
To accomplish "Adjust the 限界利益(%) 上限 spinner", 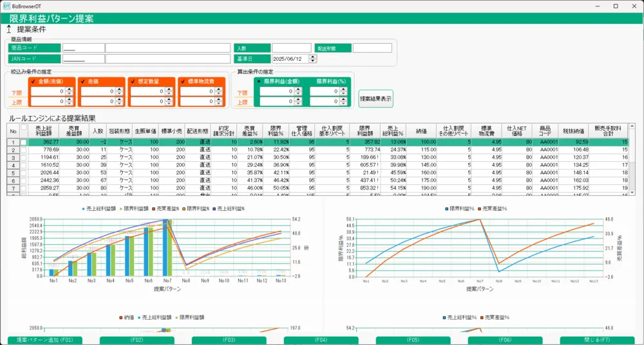I will 342,102.
